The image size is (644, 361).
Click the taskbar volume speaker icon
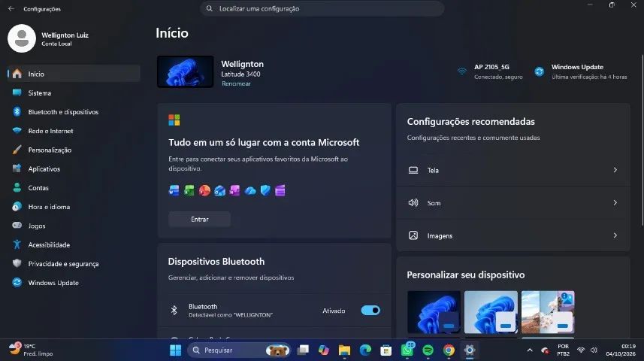594,350
